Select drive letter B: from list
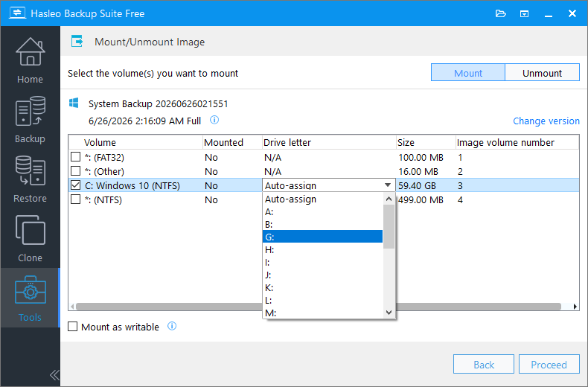 [322, 225]
